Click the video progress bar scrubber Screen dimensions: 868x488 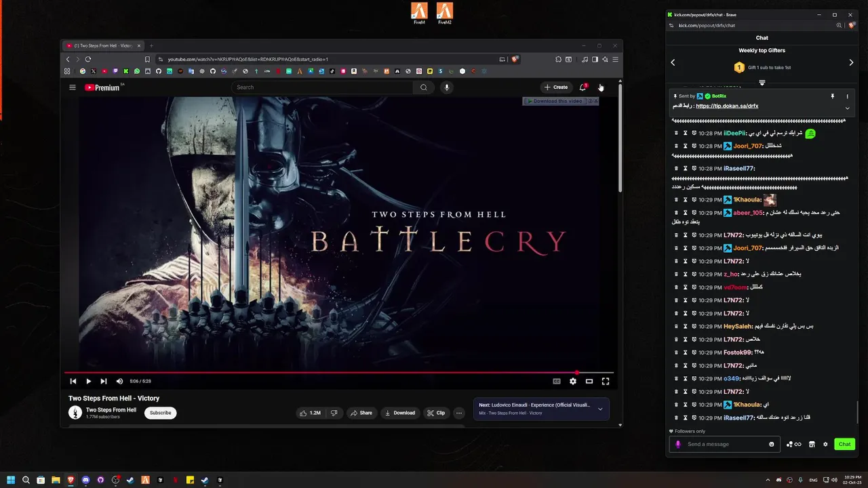[x=577, y=372]
